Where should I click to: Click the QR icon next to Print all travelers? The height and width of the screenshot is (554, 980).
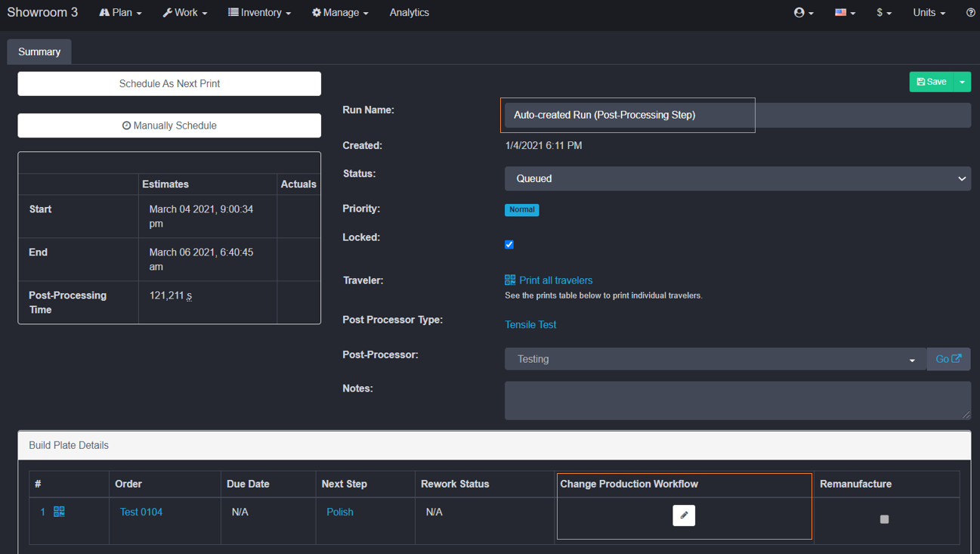pos(510,280)
